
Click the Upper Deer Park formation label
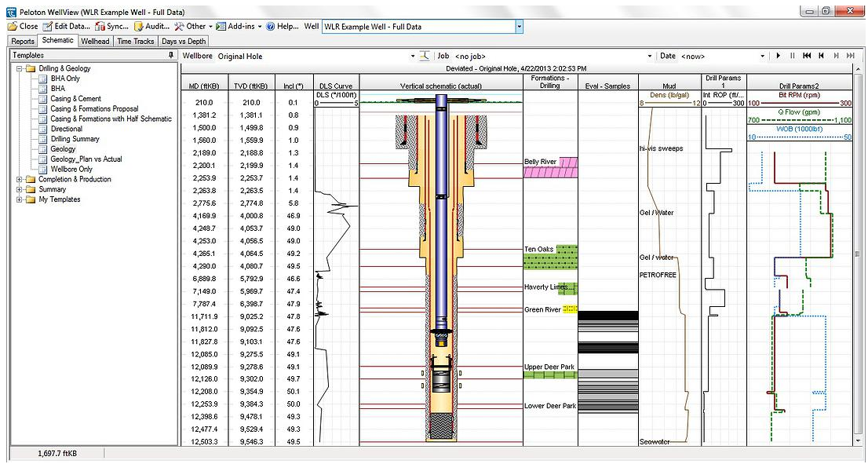549,367
